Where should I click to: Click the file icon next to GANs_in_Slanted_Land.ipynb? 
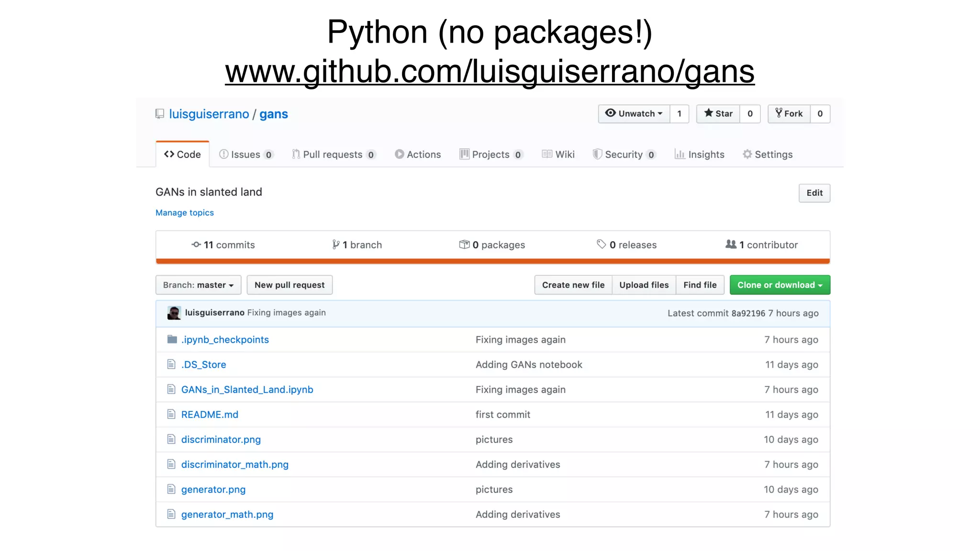tap(171, 389)
